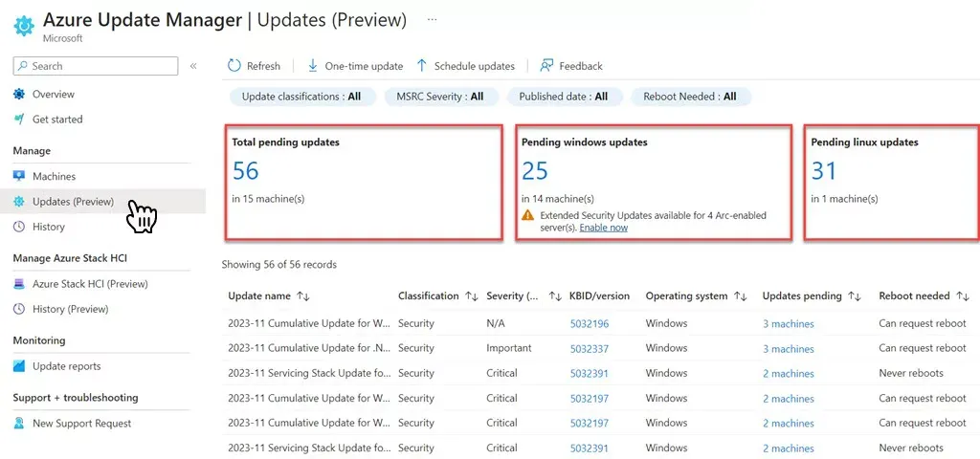Click the Refresh button label
The width and height of the screenshot is (980, 459).
[263, 66]
